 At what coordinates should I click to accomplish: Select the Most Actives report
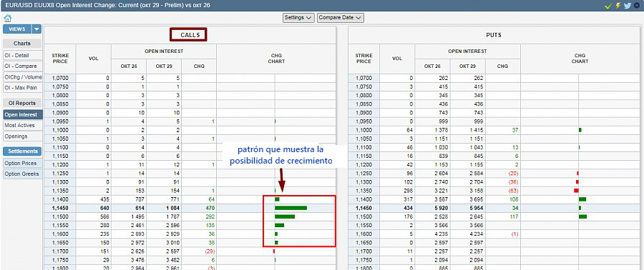(22, 126)
